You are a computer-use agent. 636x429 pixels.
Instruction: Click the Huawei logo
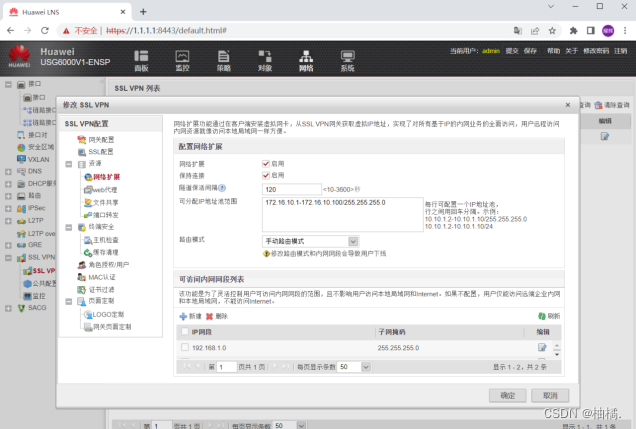pos(19,57)
